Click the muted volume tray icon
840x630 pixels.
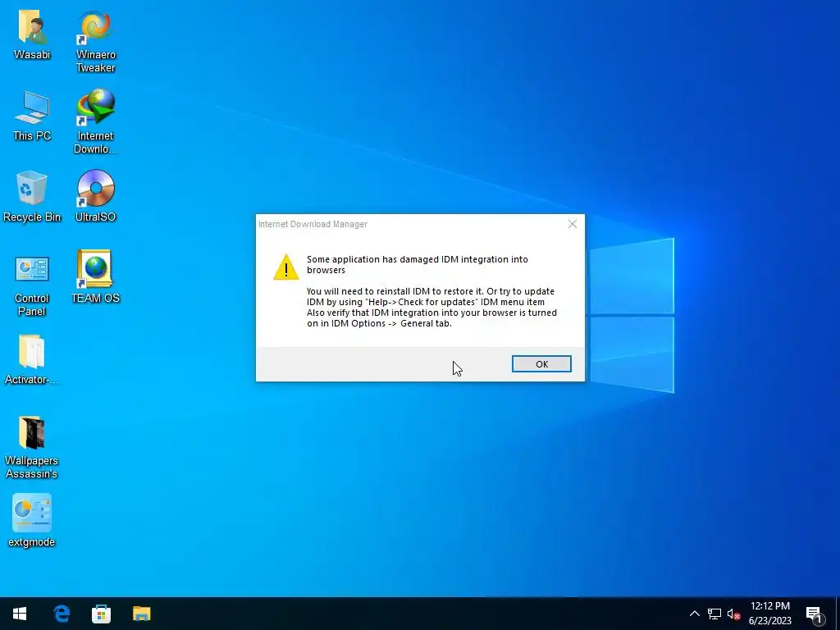point(733,614)
